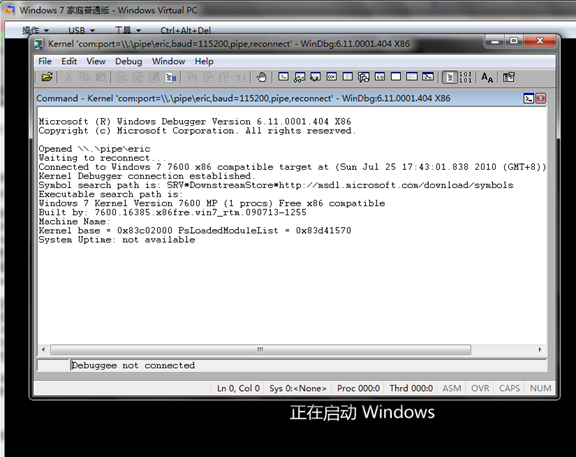The height and width of the screenshot is (457, 576).
Task: Click the greyed-out Run to Cursor icon
Action: point(240,77)
